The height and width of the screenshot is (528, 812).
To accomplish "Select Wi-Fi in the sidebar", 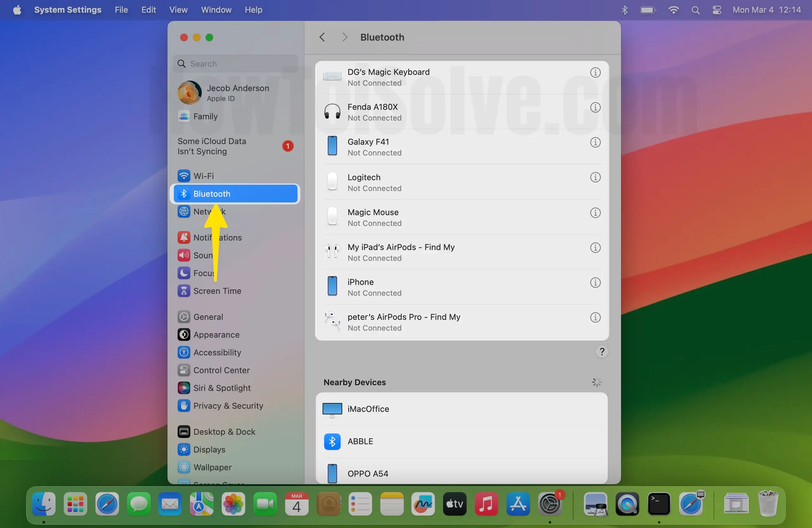I will tap(203, 176).
